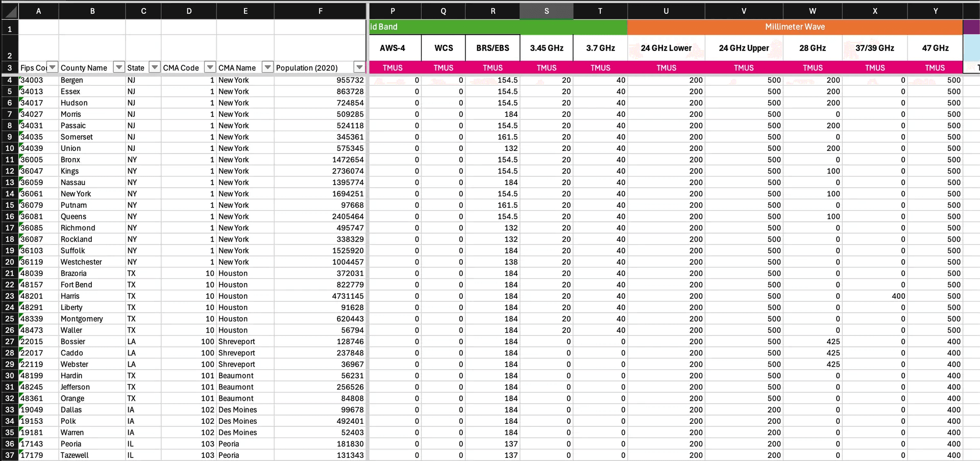
Task: Select the TMUS header under 3.7 GHz
Action: 600,67
